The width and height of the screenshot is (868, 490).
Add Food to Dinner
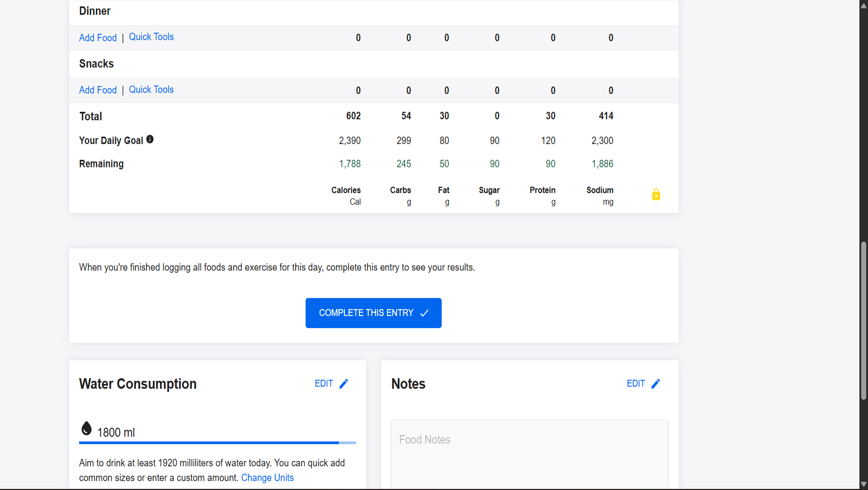click(x=98, y=38)
